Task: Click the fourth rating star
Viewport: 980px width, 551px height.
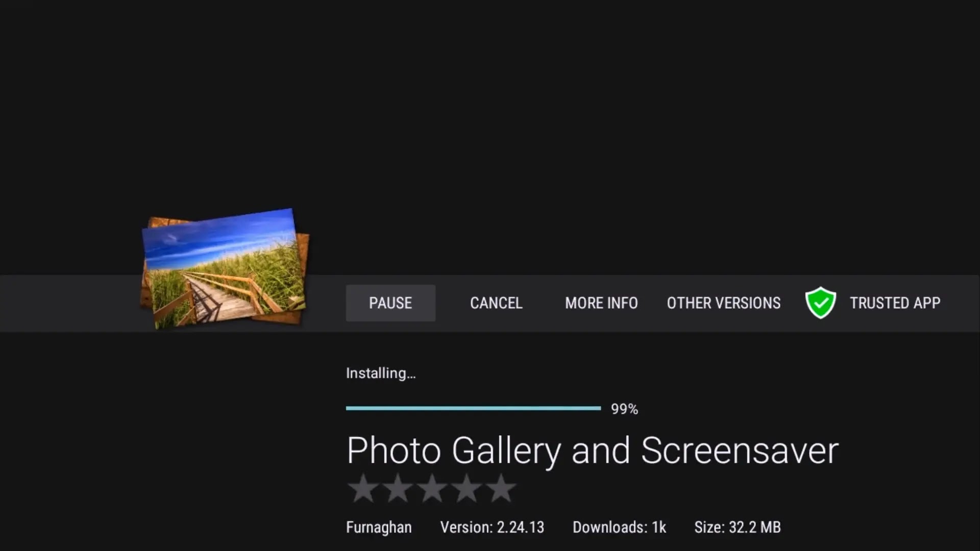Action: click(467, 488)
